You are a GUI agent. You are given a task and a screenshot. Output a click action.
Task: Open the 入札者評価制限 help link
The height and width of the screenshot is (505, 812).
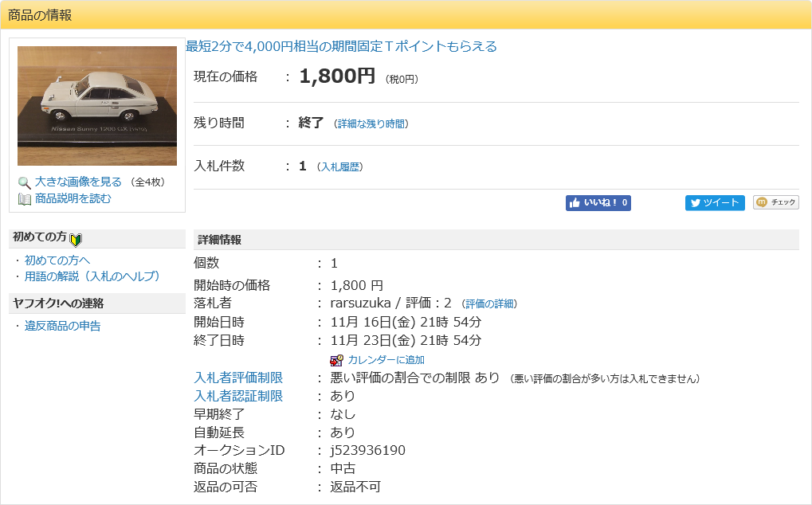[x=238, y=378]
